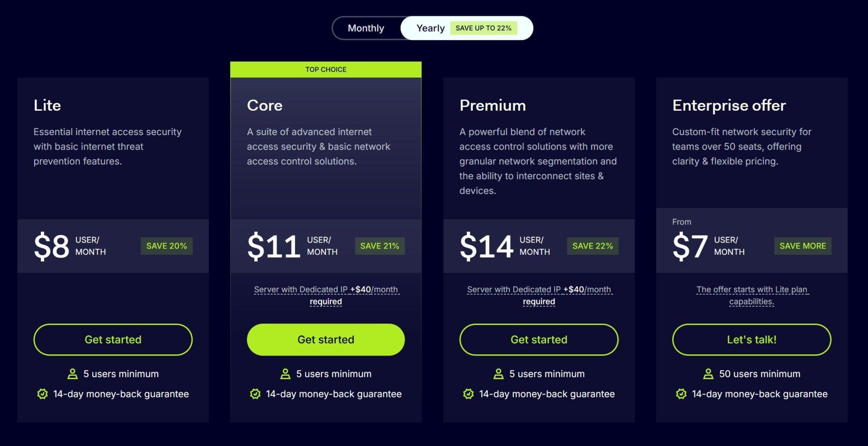The height and width of the screenshot is (446, 868).
Task: Click the "Lite plan capabilities" link
Action: pos(751,295)
